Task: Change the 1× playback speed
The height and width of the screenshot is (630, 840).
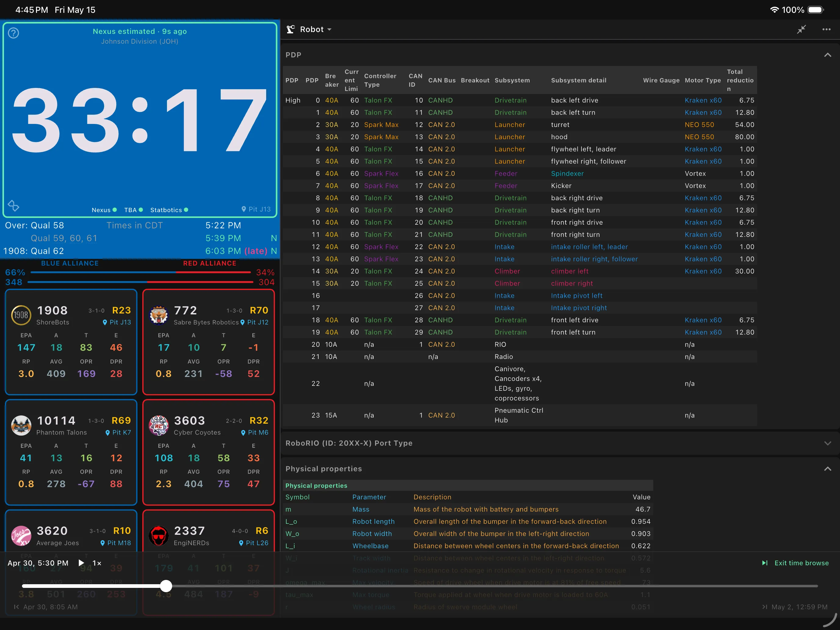Action: tap(97, 563)
